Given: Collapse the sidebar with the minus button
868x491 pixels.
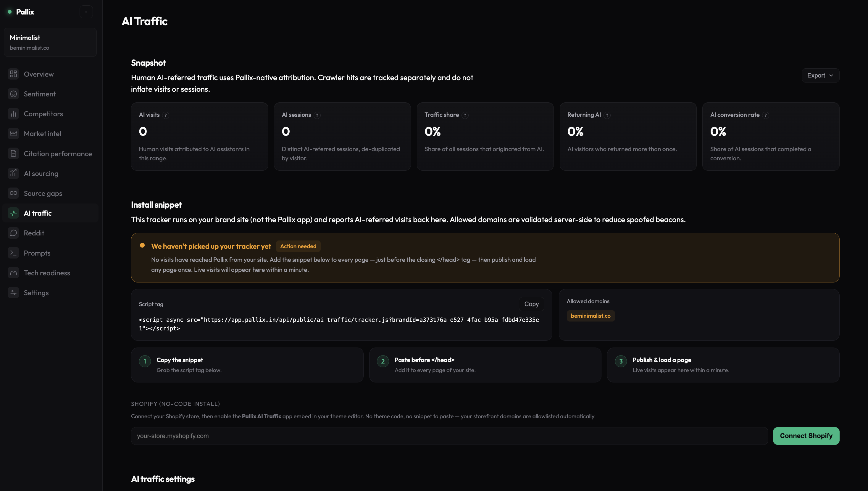Looking at the screenshot, I should (86, 12).
